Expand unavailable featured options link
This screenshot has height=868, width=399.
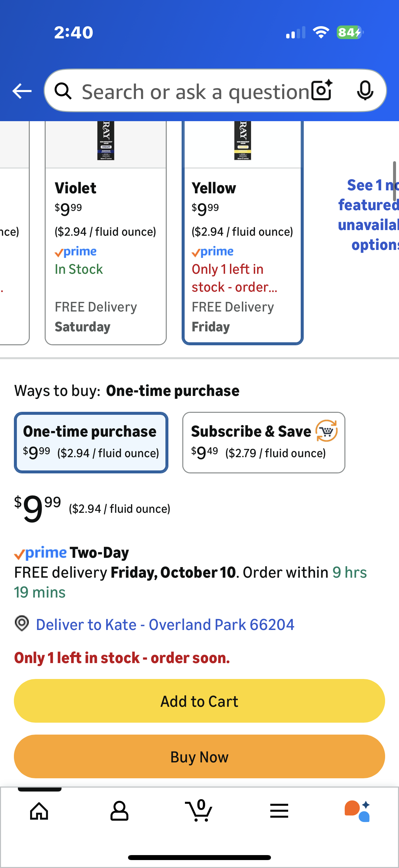(369, 215)
